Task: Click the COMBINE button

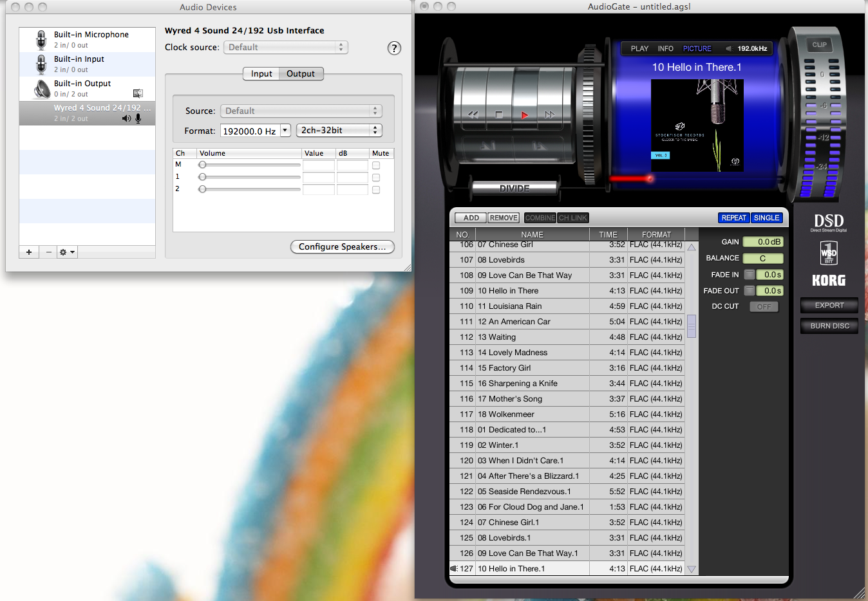Action: (x=540, y=218)
